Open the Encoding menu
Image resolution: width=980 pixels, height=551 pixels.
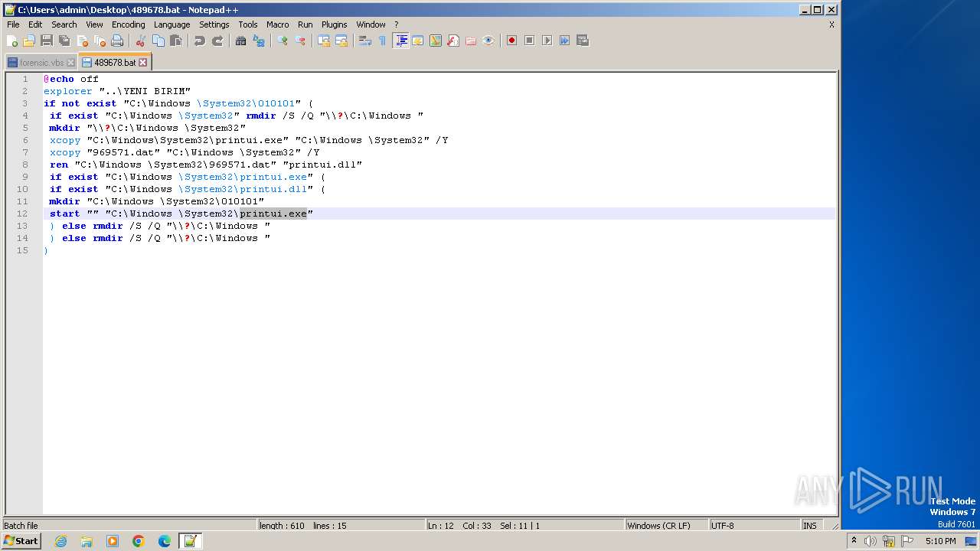coord(128,24)
